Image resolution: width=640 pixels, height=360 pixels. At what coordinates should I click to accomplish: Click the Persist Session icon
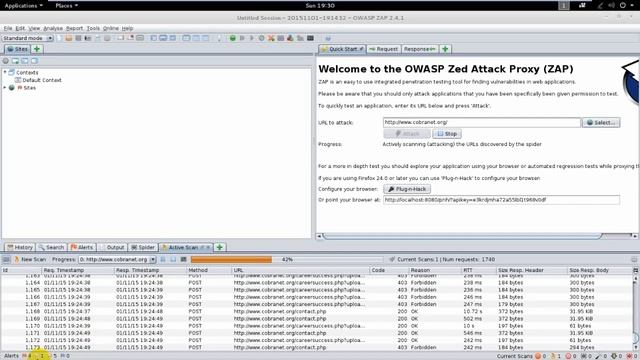(x=78, y=38)
